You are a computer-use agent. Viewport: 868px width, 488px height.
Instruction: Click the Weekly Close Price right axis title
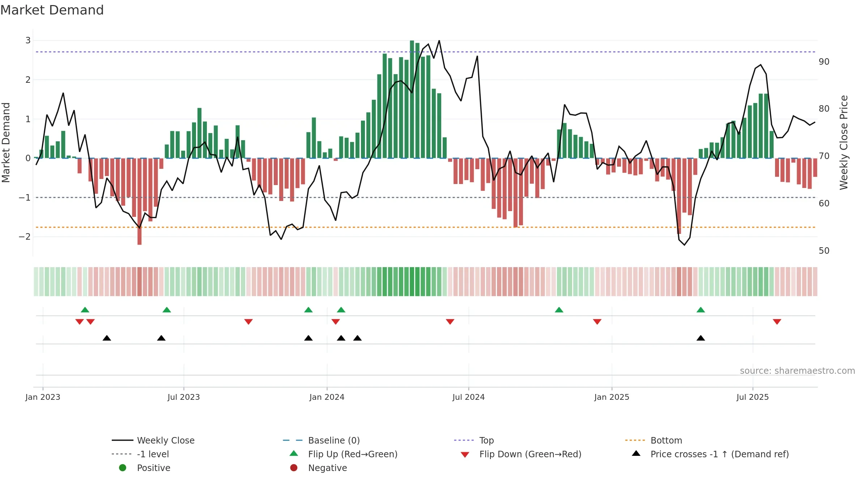point(844,142)
